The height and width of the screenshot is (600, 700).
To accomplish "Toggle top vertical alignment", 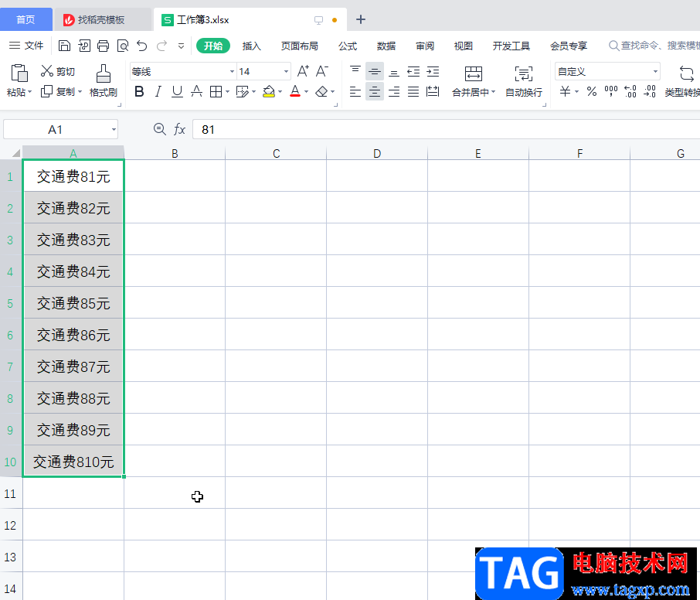I will [x=355, y=71].
